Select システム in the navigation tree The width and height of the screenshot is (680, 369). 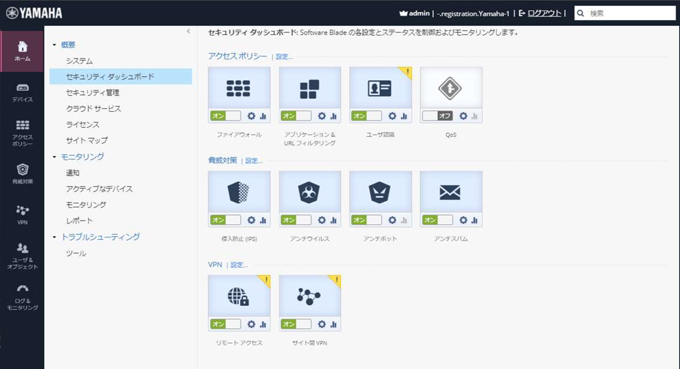click(79, 61)
